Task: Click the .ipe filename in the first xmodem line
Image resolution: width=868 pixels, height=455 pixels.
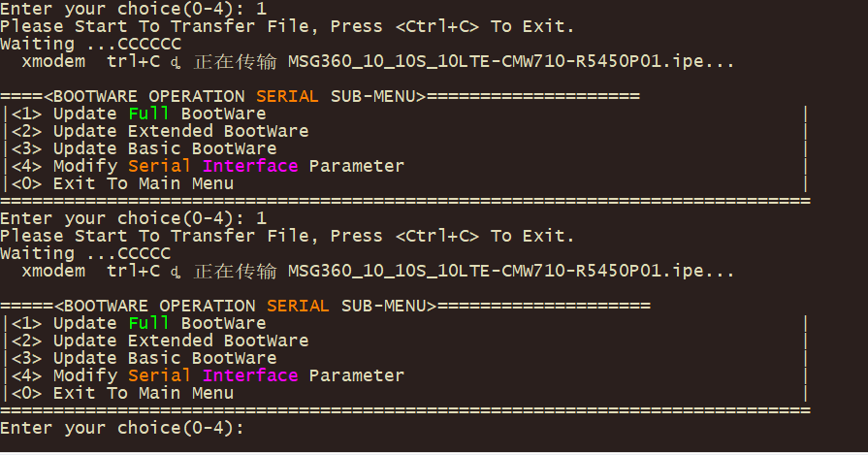Action: 510,62
